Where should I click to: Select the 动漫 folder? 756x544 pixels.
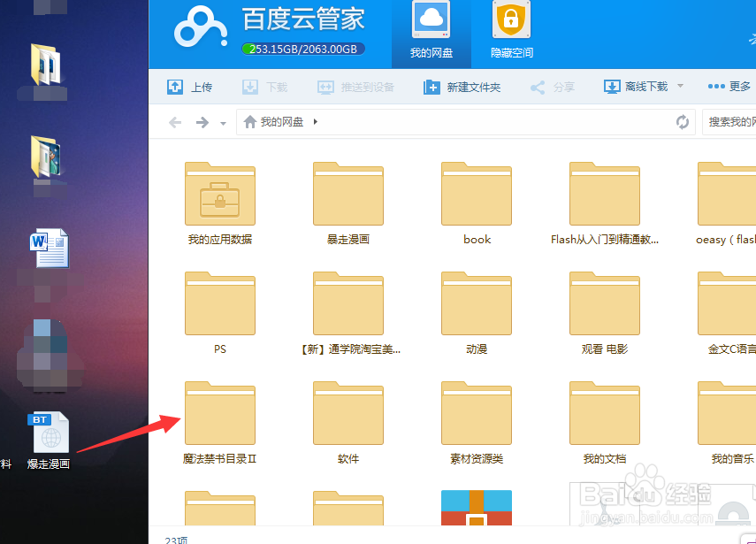(477, 303)
